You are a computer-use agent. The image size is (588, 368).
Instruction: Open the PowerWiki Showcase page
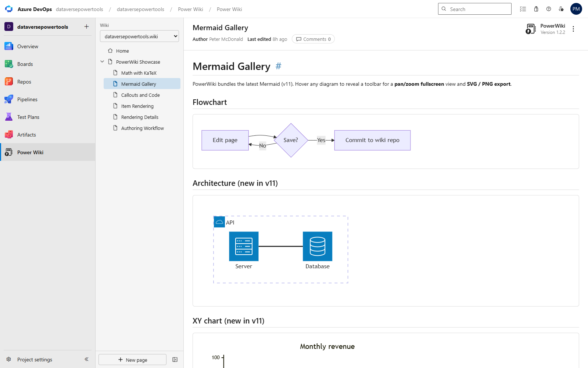[138, 62]
